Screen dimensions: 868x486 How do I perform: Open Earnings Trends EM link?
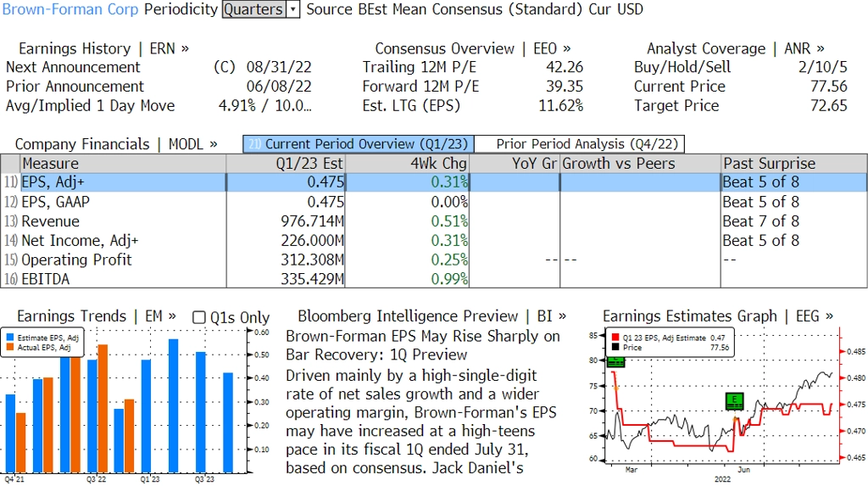coord(97,316)
